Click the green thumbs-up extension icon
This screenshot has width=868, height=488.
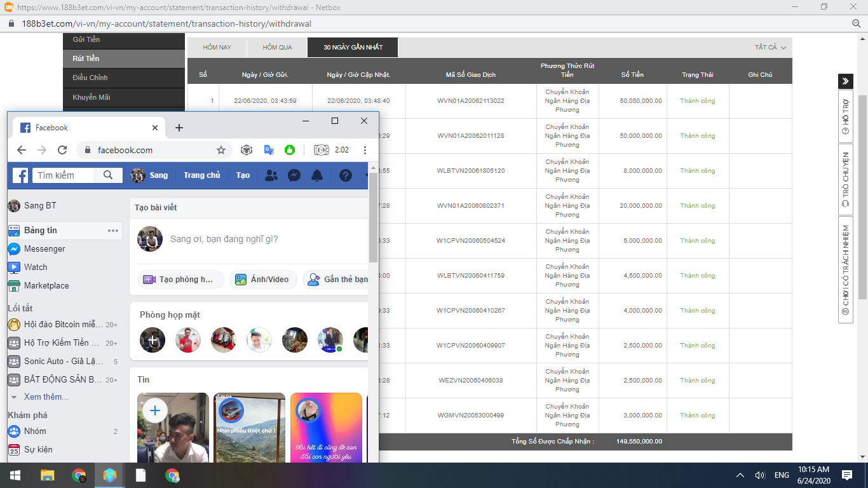290,150
